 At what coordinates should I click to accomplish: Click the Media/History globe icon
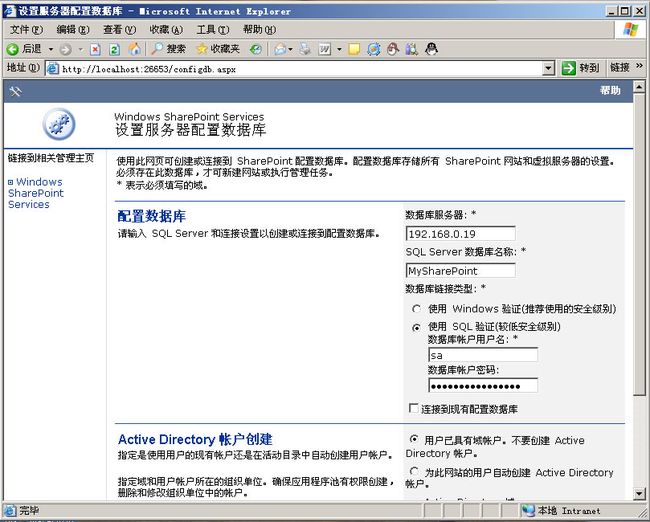(x=256, y=50)
